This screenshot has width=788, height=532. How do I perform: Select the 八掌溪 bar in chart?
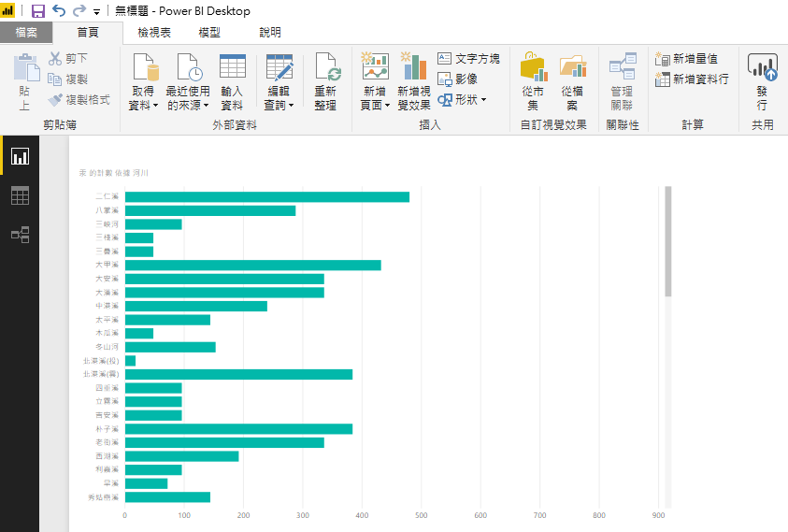210,210
